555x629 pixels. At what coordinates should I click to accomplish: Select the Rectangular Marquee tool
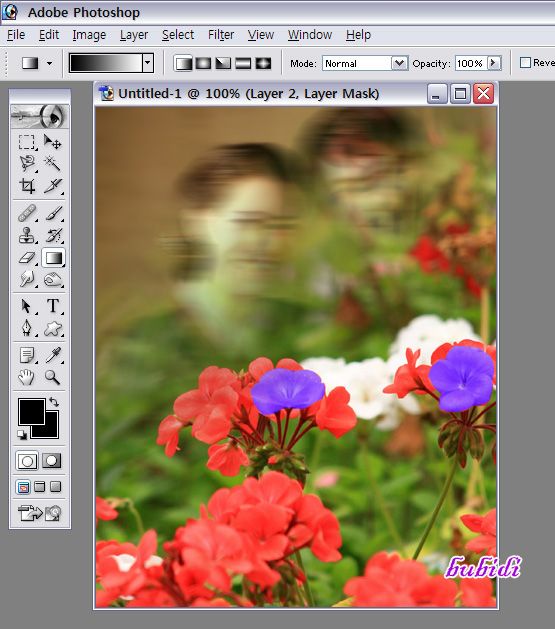point(27,142)
